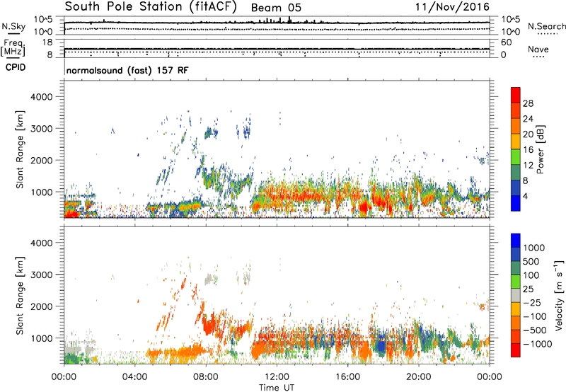
Task: Click the -1000 tick on Velocity colorbar
Action: pos(537,344)
